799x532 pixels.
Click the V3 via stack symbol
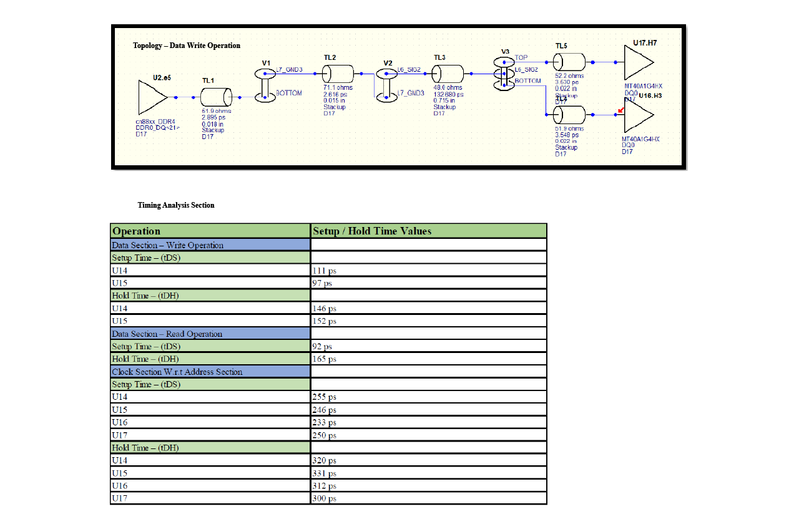504,74
